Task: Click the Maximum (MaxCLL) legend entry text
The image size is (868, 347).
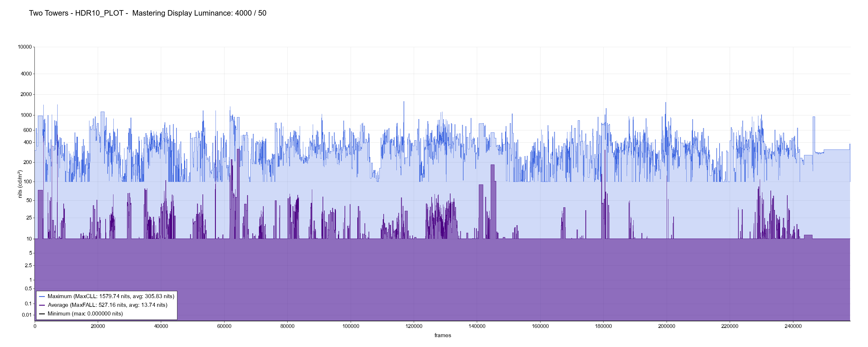Action: 111,296
